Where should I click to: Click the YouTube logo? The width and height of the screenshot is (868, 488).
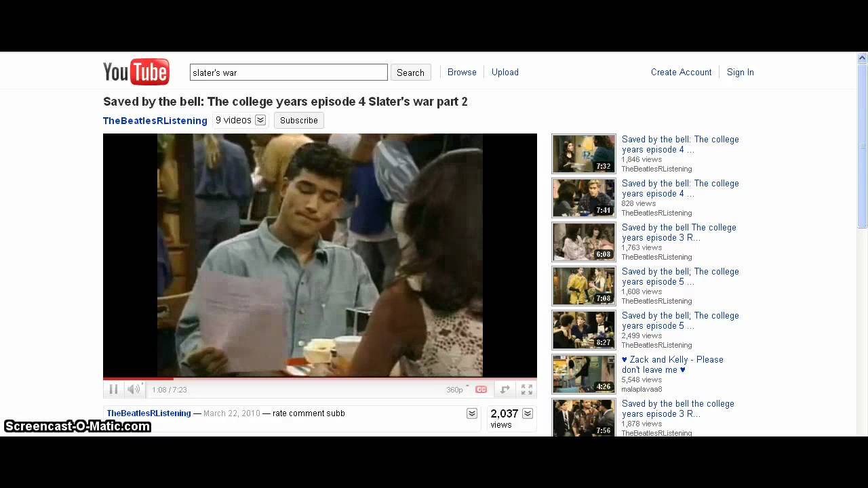point(136,72)
